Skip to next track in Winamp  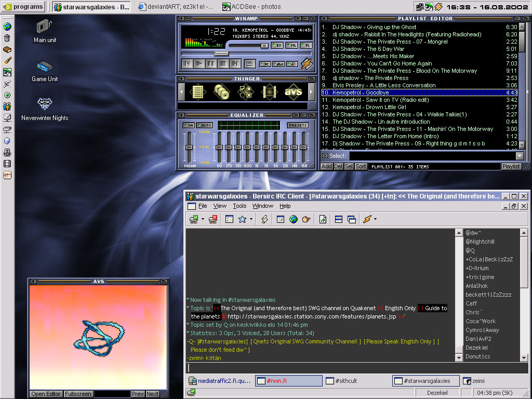pos(235,63)
